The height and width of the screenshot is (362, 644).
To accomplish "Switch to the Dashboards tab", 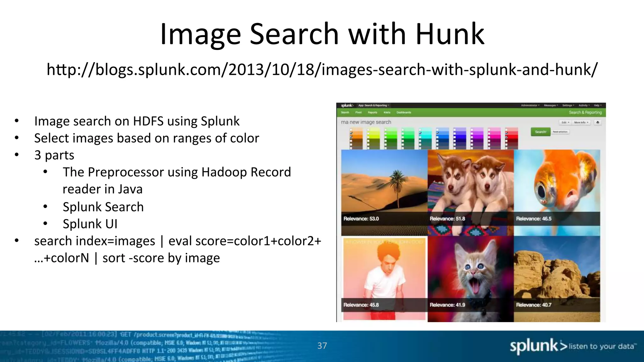I will [x=404, y=112].
